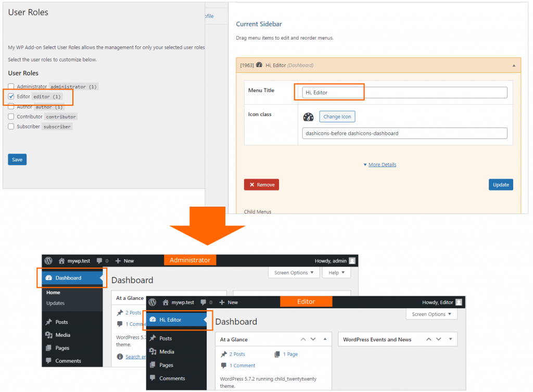Viewport: 533px width, 392px height.
Task: Click dashboard icon preview beside Change Icon
Action: tap(308, 117)
